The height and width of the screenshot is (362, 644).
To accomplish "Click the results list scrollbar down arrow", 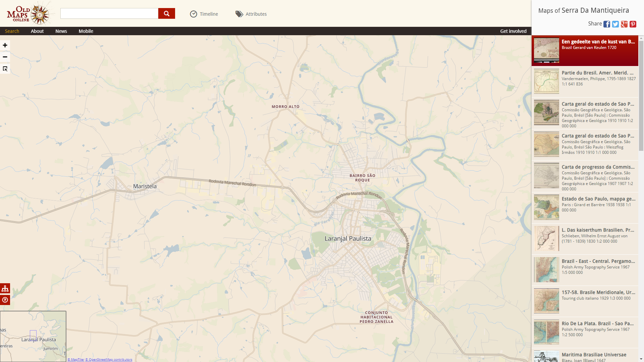I will pyautogui.click(x=641, y=359).
